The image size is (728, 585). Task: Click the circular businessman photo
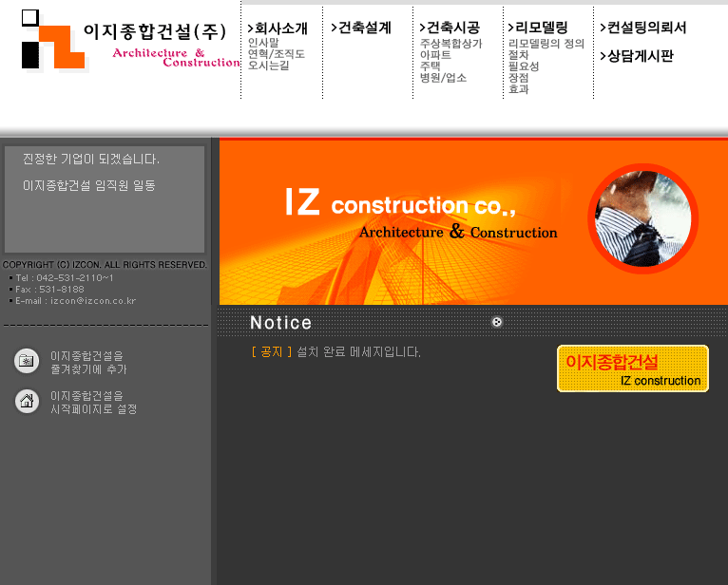[x=643, y=218]
